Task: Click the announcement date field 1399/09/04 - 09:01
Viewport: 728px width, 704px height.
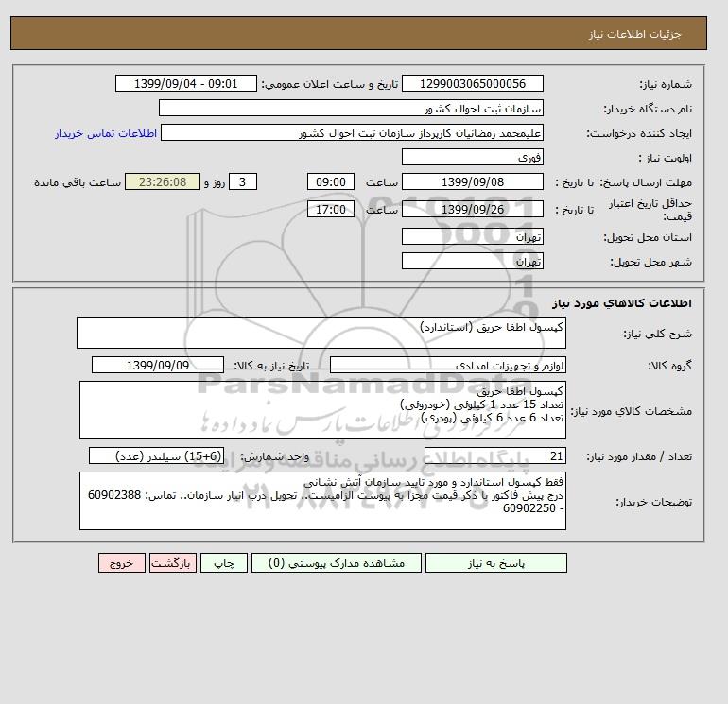Action: (x=185, y=83)
